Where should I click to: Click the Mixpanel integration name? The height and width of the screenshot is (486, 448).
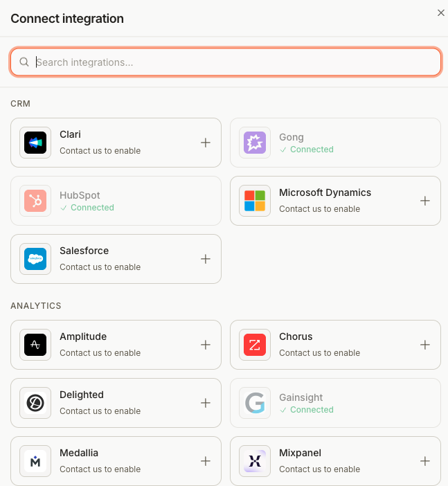[x=300, y=453]
